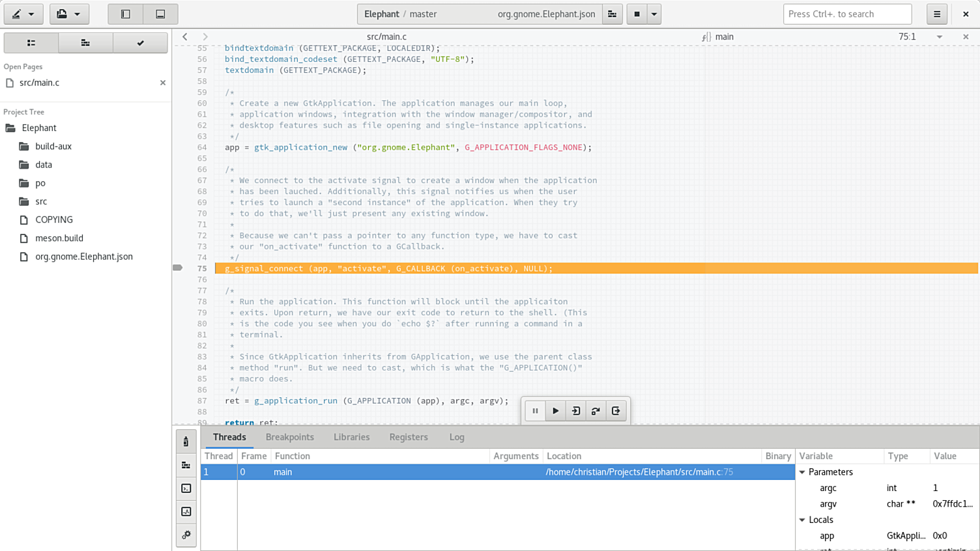Click the search input field
The image size is (980, 551).
(x=847, y=14)
